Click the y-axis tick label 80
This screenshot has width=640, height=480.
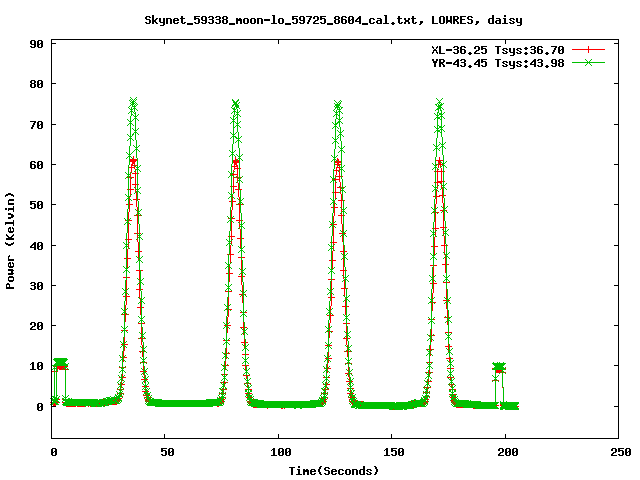36,84
